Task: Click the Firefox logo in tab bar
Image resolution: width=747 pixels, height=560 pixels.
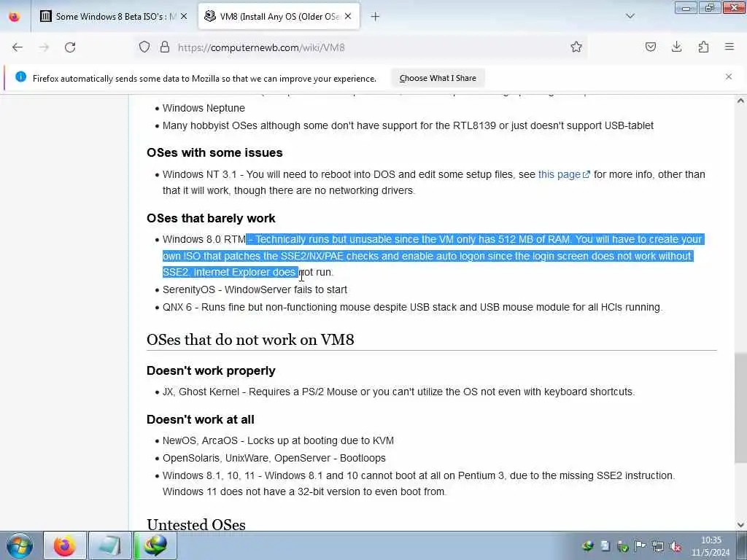Action: click(x=15, y=16)
